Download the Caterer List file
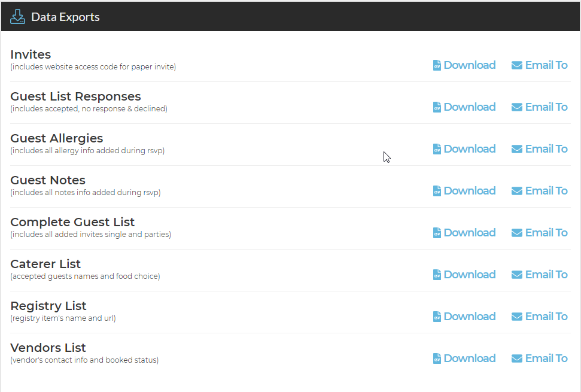Image resolution: width=581 pixels, height=392 pixels. coord(464,275)
